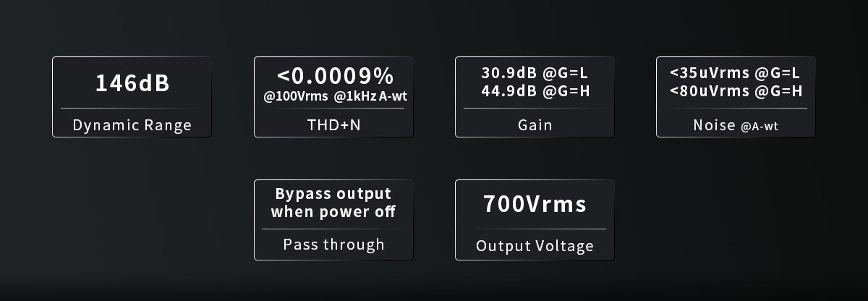This screenshot has width=868, height=301.
Task: Click the <80uVrms @G=H line
Action: (736, 90)
